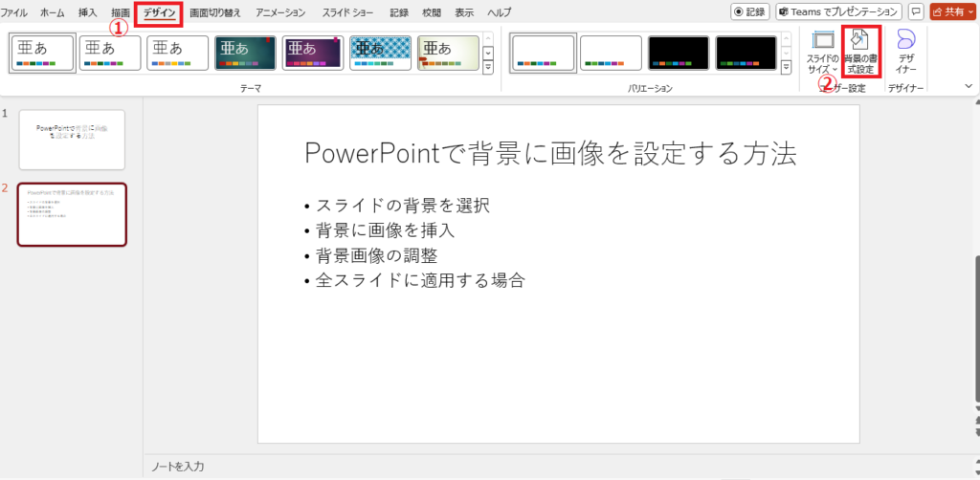This screenshot has height=480, width=980.
Task: Apply the dark teal theme
Action: pos(245,53)
